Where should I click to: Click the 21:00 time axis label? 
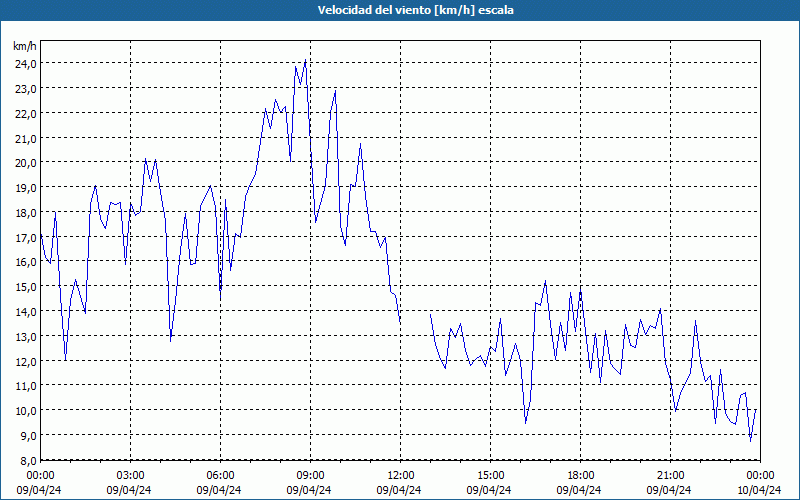[x=670, y=476]
